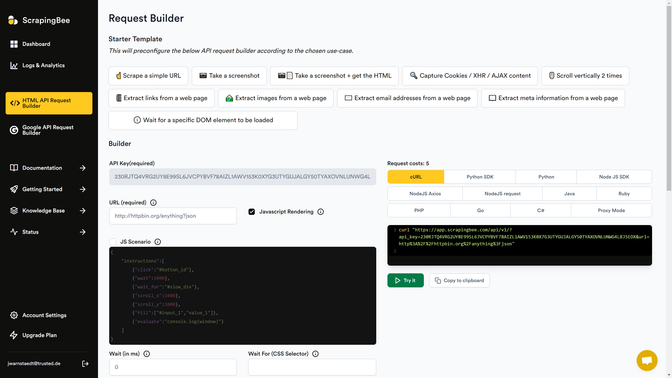Viewport: 672px width, 378px height.
Task: Uncheck Javascript Rendering checkbox
Action: 252,212
